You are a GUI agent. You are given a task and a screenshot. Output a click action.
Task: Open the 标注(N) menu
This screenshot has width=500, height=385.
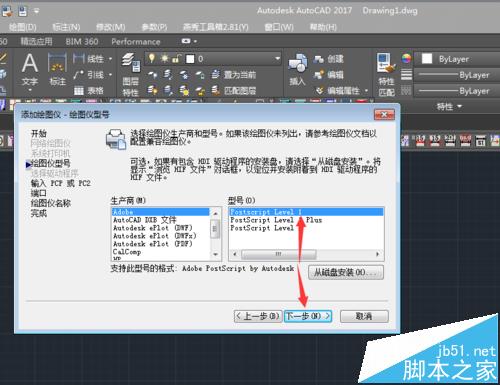(x=66, y=27)
